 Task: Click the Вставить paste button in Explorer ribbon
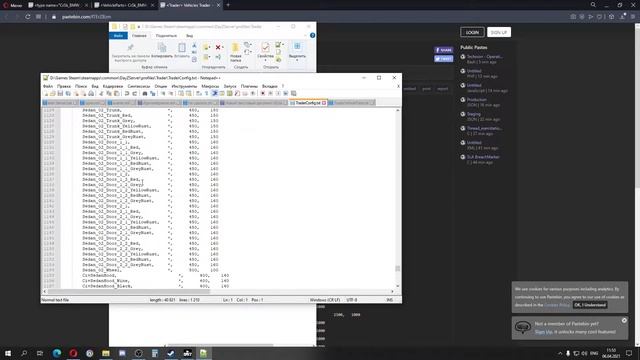[x=182, y=51]
